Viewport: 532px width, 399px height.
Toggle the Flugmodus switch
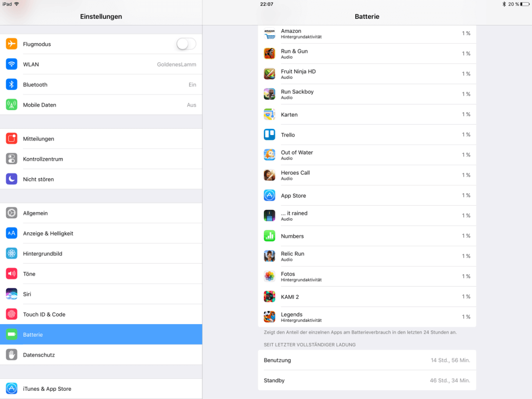186,44
